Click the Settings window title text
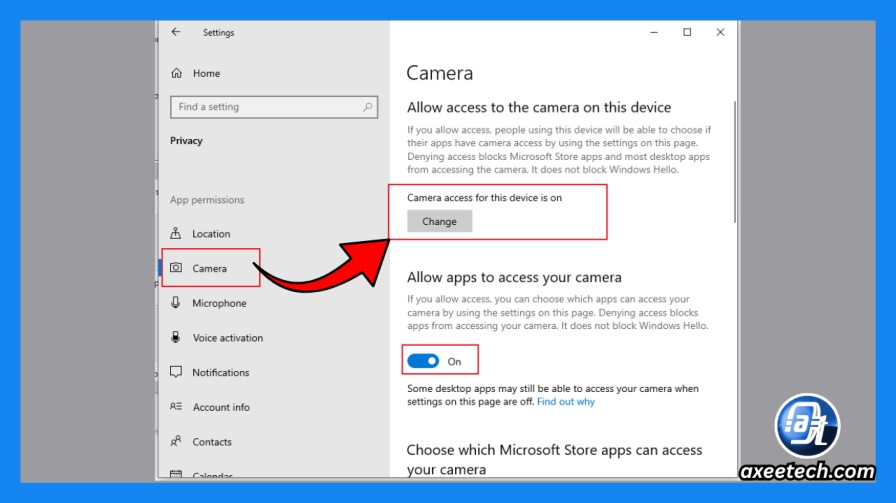This screenshot has width=896, height=503. point(218,33)
